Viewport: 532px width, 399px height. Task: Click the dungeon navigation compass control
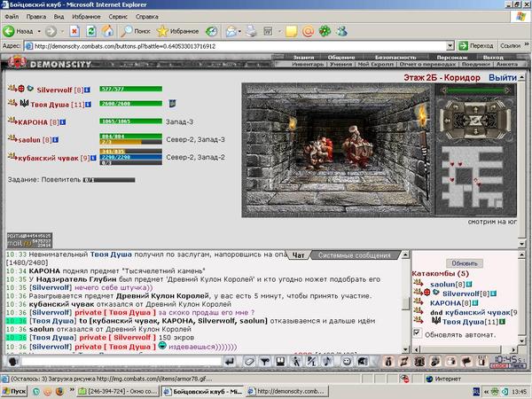coord(475,120)
